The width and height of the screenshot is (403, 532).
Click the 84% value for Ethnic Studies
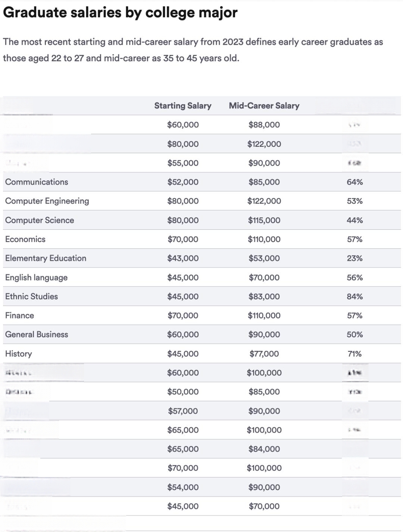tap(354, 296)
